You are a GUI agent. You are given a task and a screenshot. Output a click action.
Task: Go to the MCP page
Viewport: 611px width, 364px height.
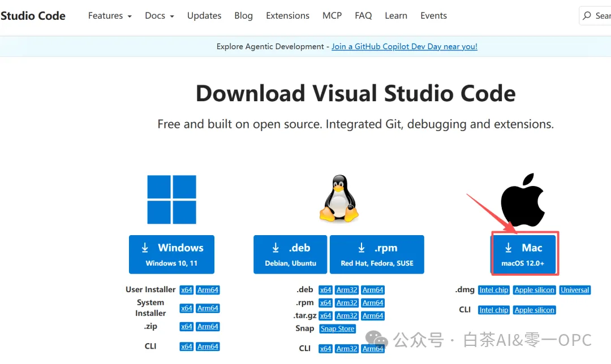tap(332, 16)
